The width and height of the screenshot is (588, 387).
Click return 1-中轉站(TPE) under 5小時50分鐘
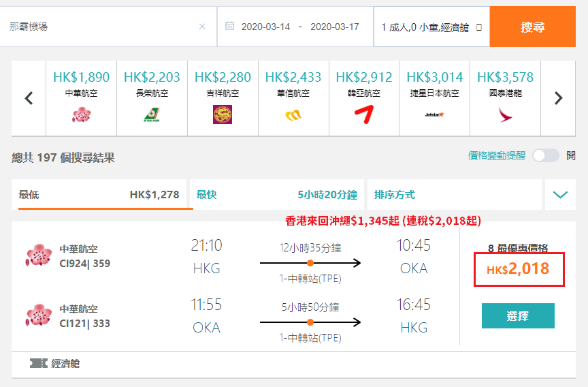point(310,338)
